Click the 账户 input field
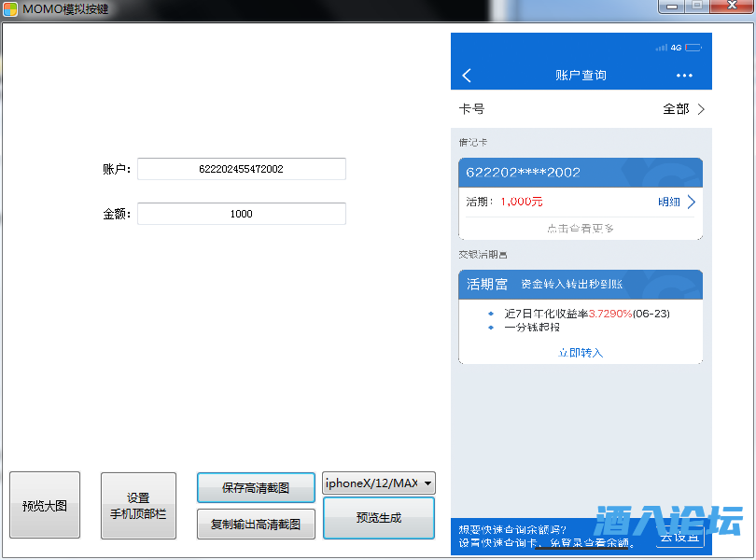The width and height of the screenshot is (756, 560). tap(241, 169)
